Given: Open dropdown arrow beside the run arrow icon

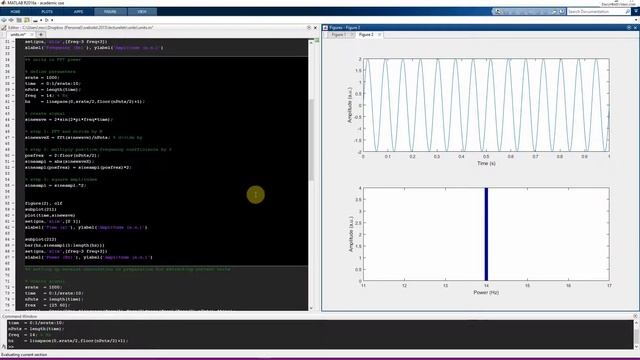Looking at the screenshot, I should pyautogui.click(x=52, y=20).
